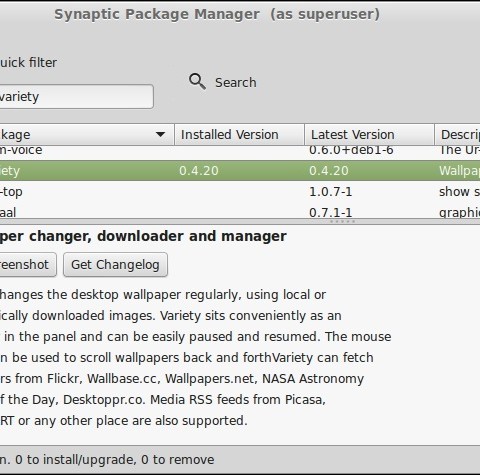Screen dimensions: 480x475
Task: Select the highlighted variety 0.4.20 package row
Action: tap(240, 171)
